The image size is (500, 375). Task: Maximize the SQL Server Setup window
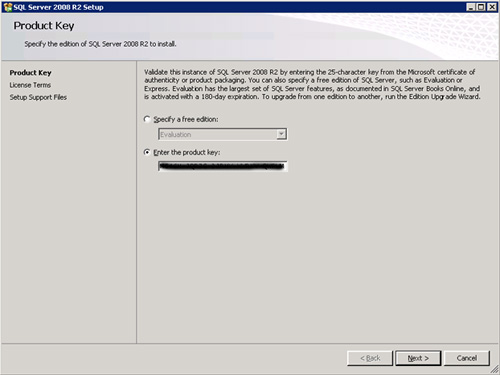[481, 7]
